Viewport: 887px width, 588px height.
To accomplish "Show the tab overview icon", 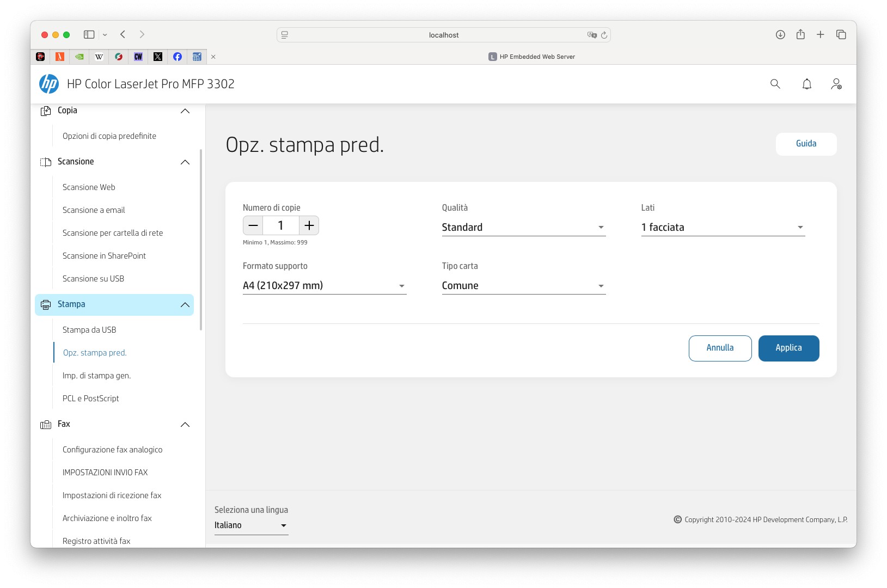I will pyautogui.click(x=841, y=34).
